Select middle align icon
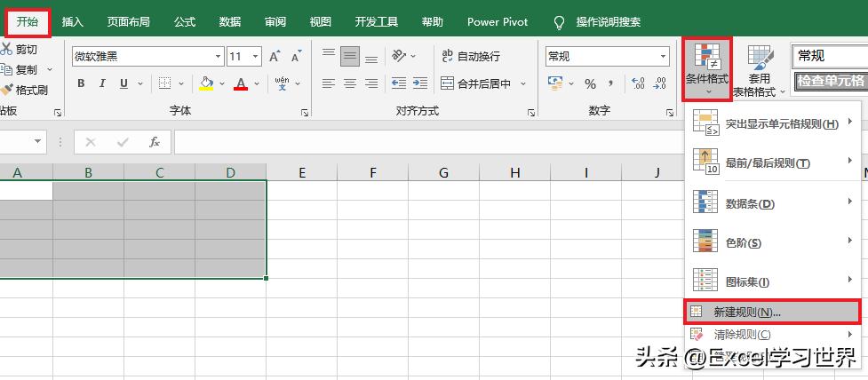Viewport: 868px width, 380px height. 350,56
